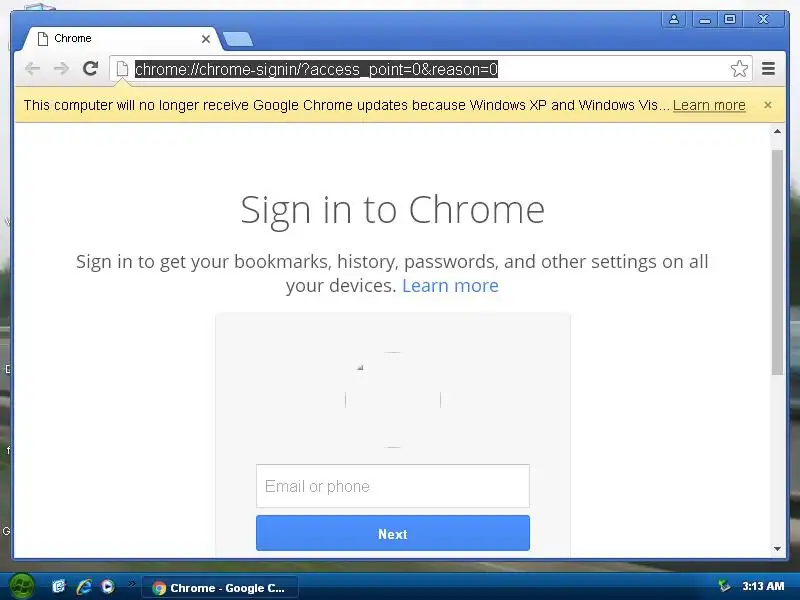Click the page icon in the address bar
Viewport: 800px width, 600px height.
[x=122, y=68]
